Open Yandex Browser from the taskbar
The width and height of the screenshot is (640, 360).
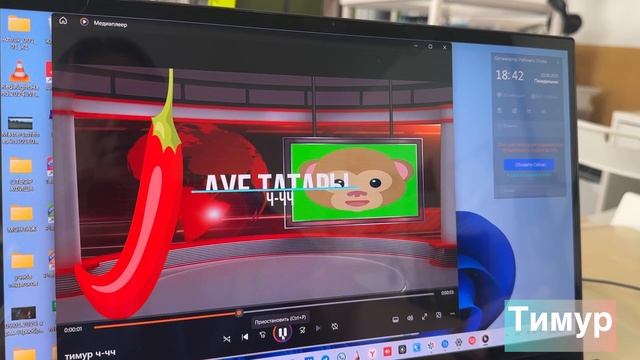point(372,353)
